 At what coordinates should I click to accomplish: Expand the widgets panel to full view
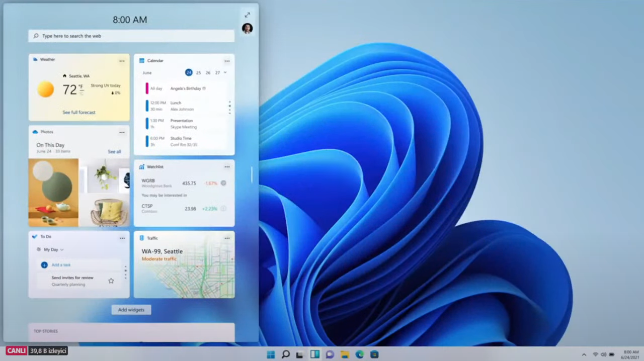[x=247, y=15]
